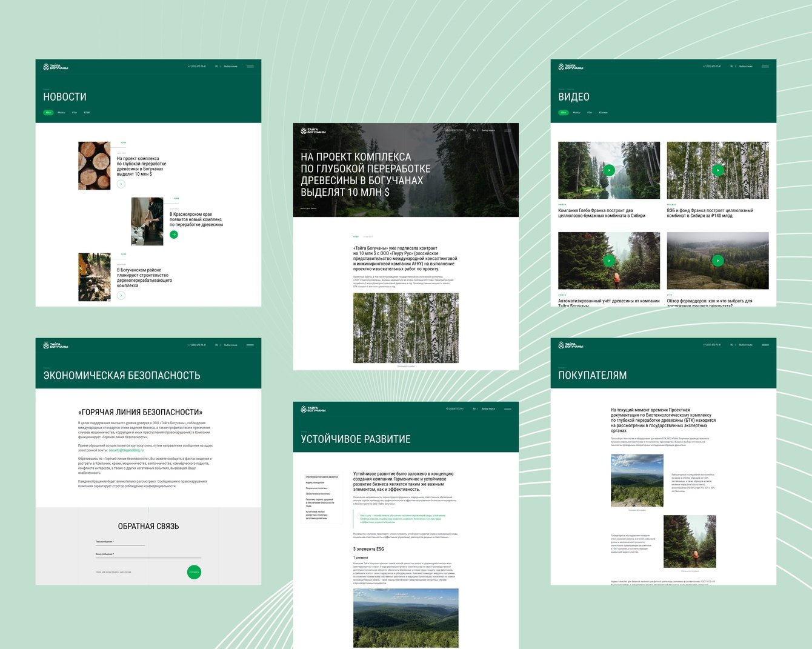Click Тайга Богучаны logo on the forest article page

coord(313,130)
